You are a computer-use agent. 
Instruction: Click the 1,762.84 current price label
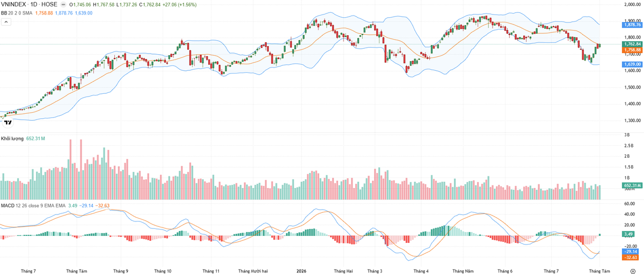pyautogui.click(x=633, y=44)
